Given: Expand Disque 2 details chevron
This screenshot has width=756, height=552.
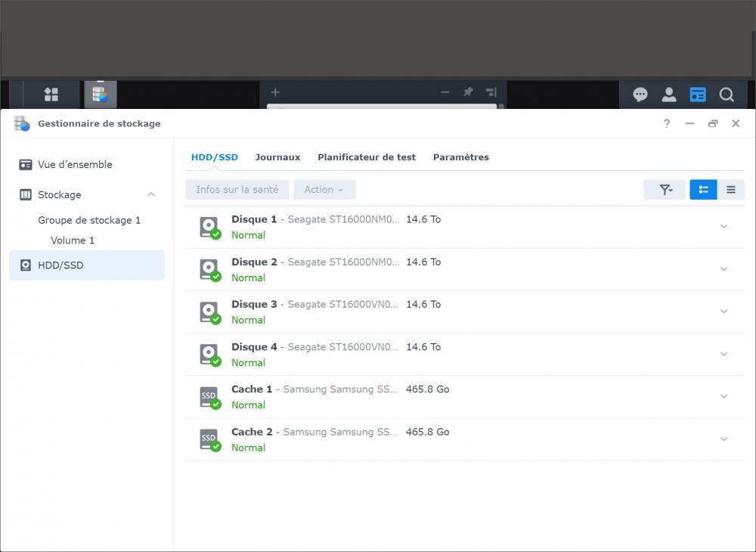Looking at the screenshot, I should [723, 269].
